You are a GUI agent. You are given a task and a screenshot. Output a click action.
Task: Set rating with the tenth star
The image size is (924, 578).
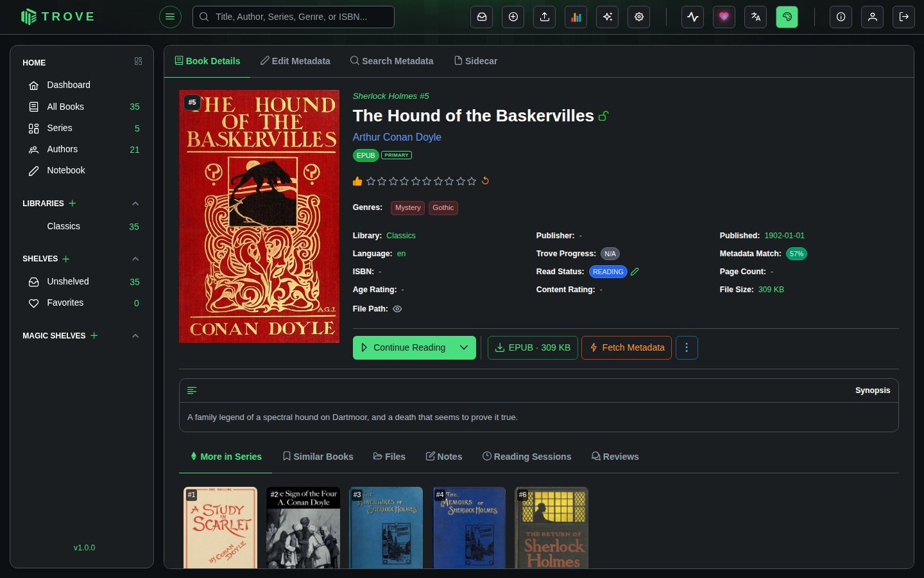pyautogui.click(x=472, y=181)
